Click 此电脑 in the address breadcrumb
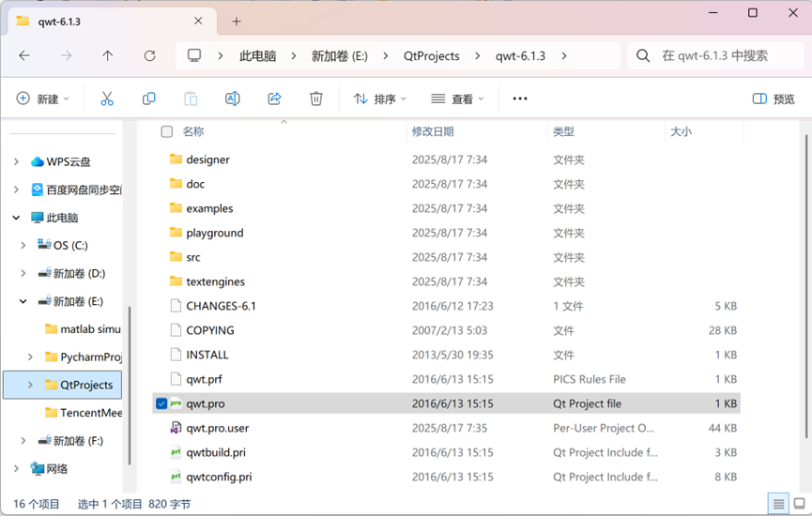 click(x=257, y=56)
